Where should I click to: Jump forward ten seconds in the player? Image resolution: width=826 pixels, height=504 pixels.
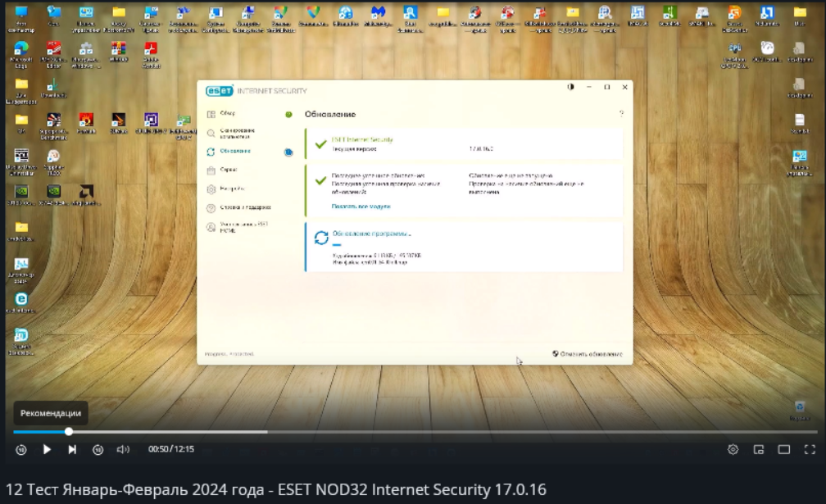pyautogui.click(x=98, y=450)
